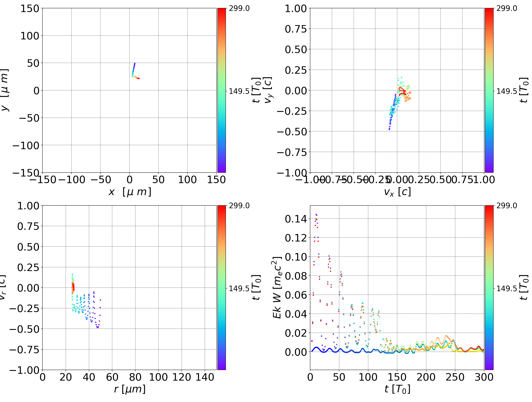Viewport: 532px width, 402px height.
Task: Click the 'v_x [c]' axis label
Action: pos(397,192)
